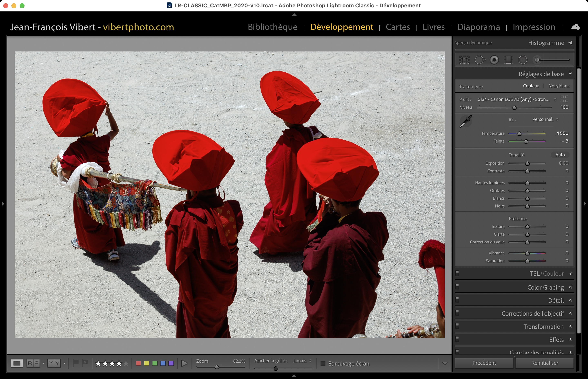Click the cloud sync status icon

(576, 27)
